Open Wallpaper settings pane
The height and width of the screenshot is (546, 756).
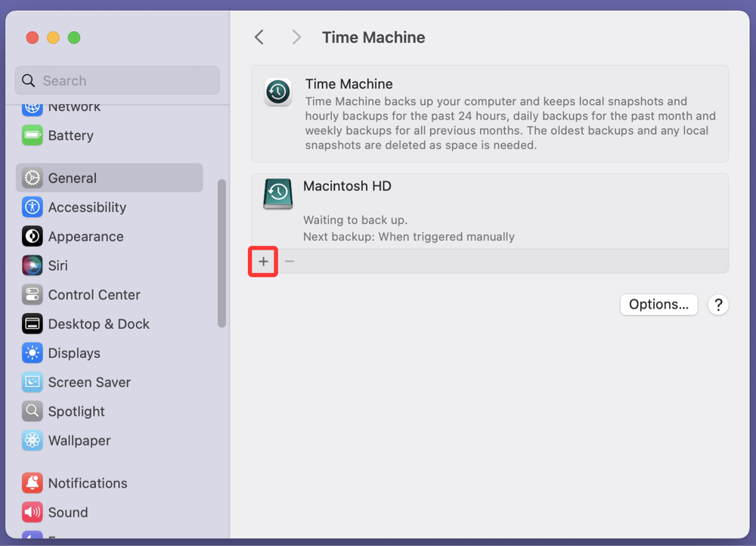click(79, 441)
